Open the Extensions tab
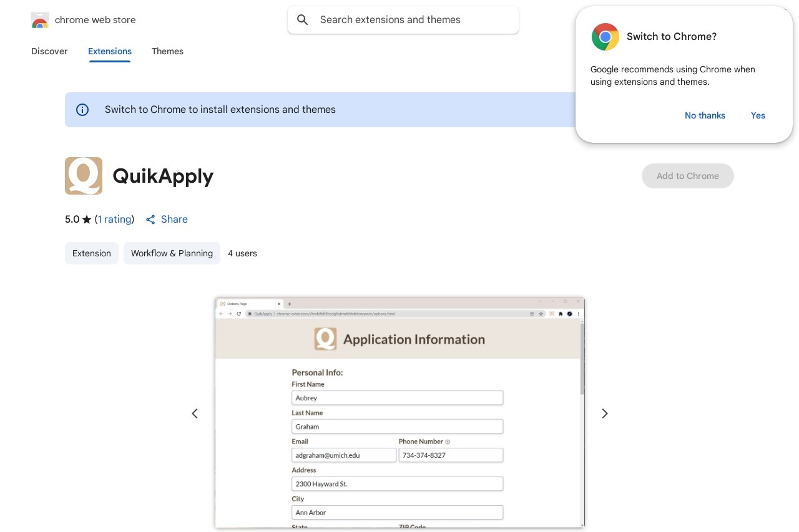Screen dimensions: 799x532 (110, 51)
